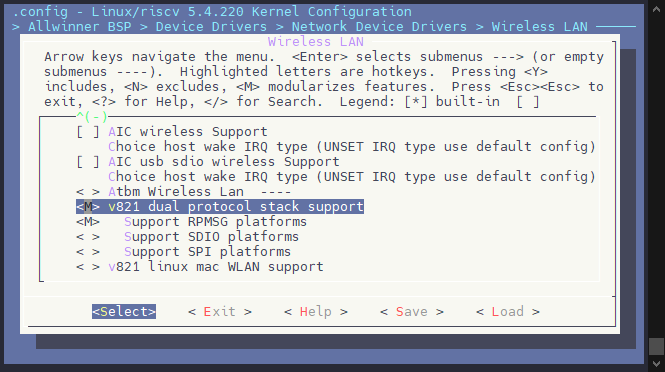Click the Load button
Viewport: 665px width, 372px height.
point(507,312)
